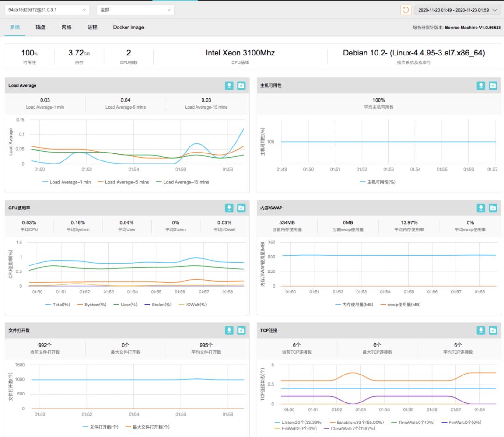Open the time range dropdown
Screen dimensions: 504x437
(458, 10)
